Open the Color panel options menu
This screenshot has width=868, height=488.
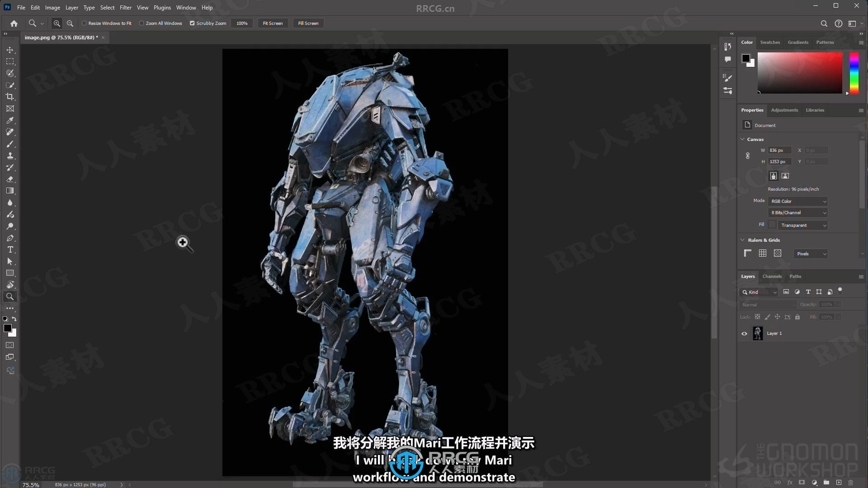point(861,42)
